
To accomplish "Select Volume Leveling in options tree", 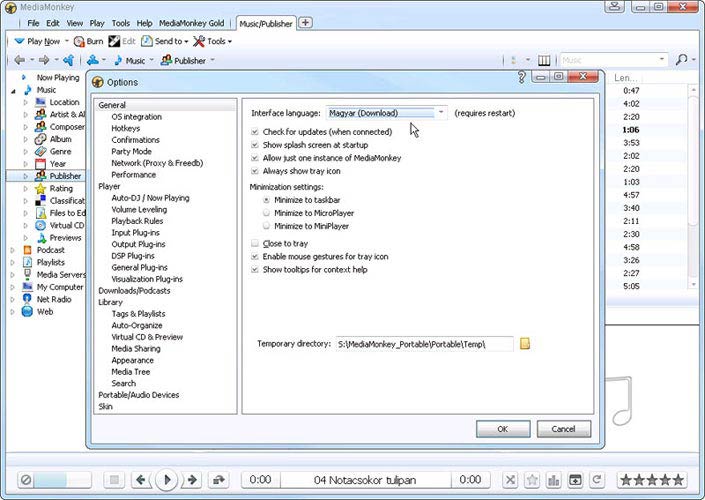I will (x=139, y=210).
